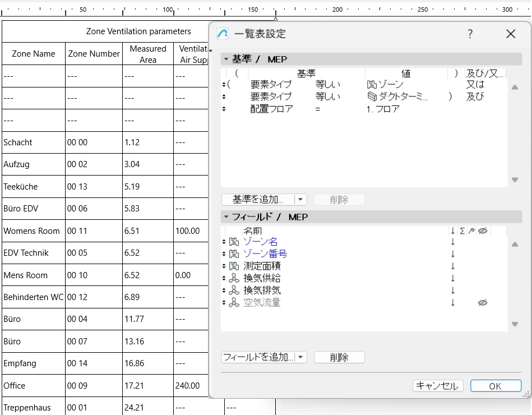Select 換気排気 field name
532x415 pixels.
[x=262, y=290]
